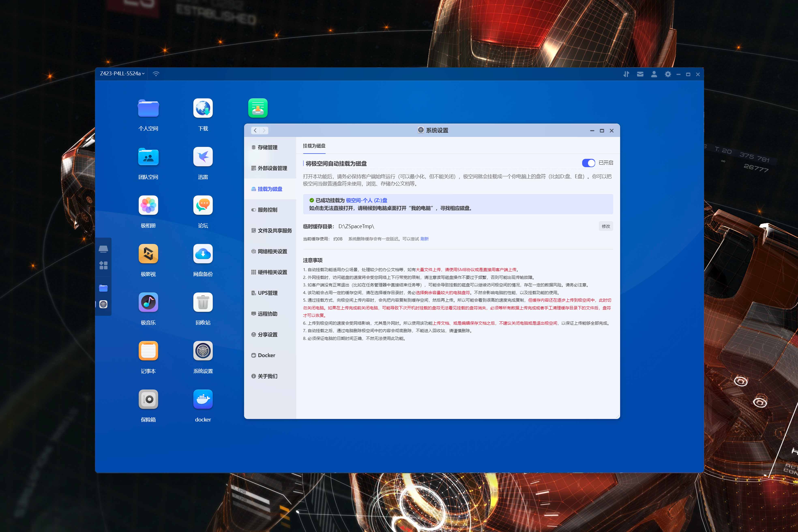Close the 系统设置 window
The width and height of the screenshot is (798, 532).
tap(612, 131)
